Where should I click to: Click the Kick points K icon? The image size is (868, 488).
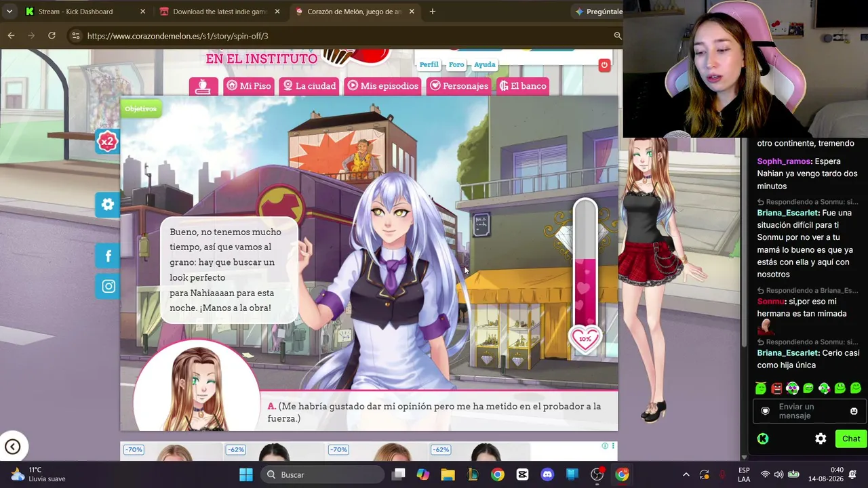[x=763, y=439]
